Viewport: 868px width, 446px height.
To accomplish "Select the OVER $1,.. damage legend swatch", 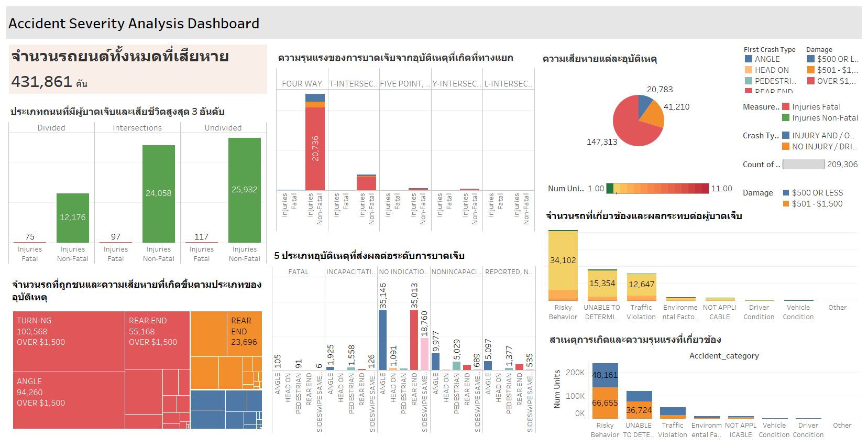I will (x=811, y=81).
